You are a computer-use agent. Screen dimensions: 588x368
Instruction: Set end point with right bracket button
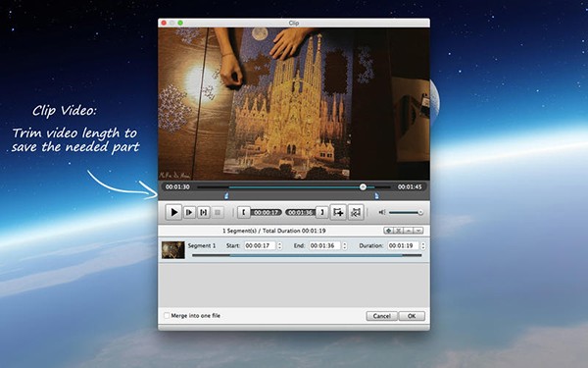pos(321,213)
